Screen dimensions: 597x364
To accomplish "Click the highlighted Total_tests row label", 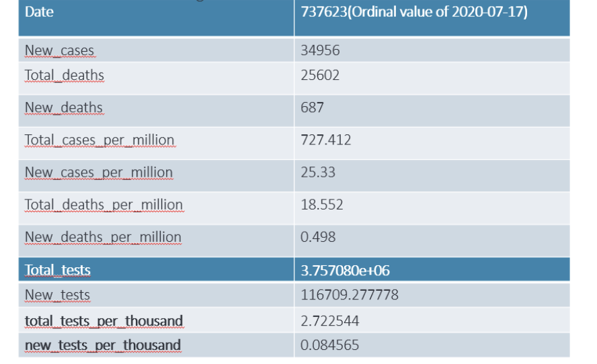I will click(58, 270).
